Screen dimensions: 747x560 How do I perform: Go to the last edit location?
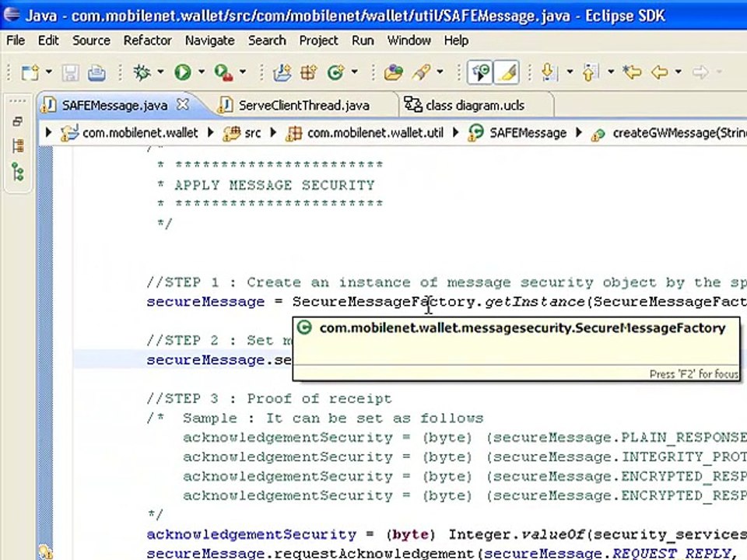tap(632, 73)
